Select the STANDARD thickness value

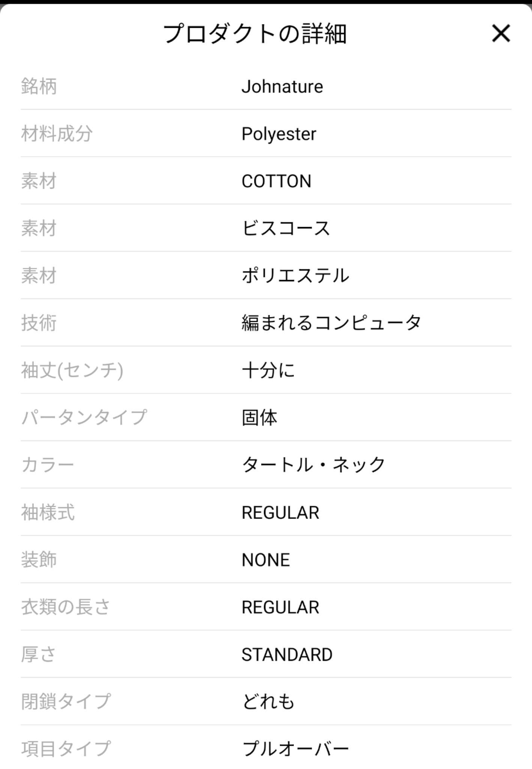point(287,654)
